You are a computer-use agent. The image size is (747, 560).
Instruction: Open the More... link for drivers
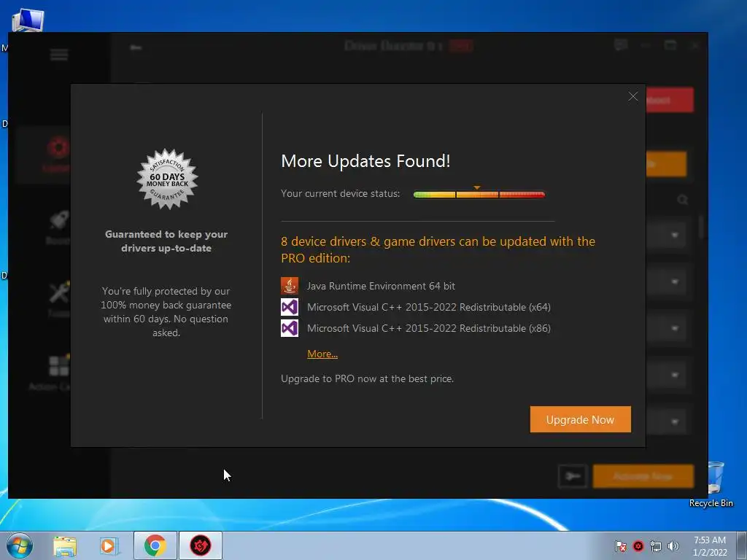click(x=322, y=354)
